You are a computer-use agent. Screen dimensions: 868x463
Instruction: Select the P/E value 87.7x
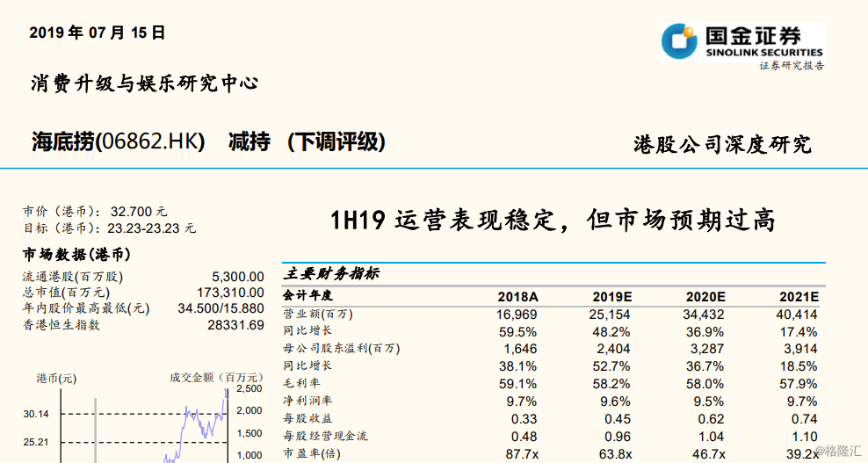click(x=522, y=454)
